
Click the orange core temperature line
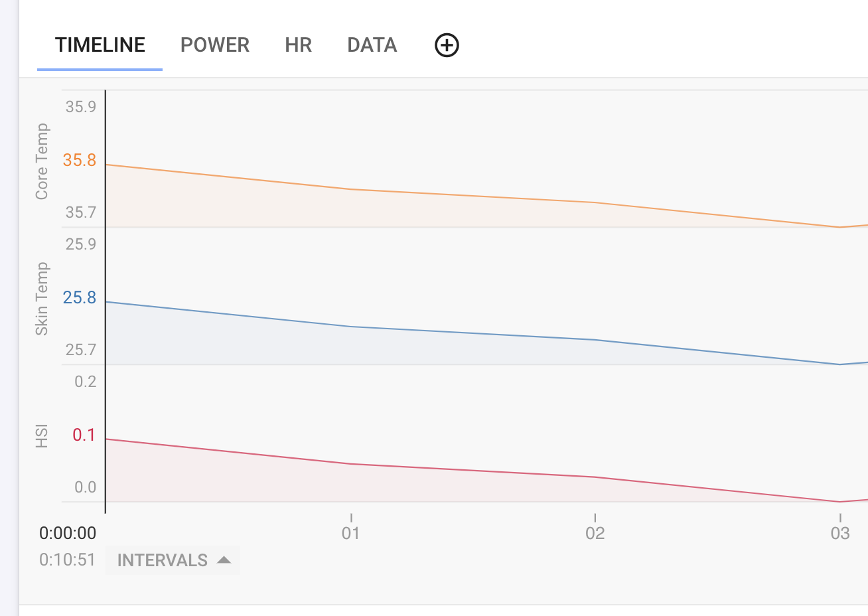coord(472,196)
